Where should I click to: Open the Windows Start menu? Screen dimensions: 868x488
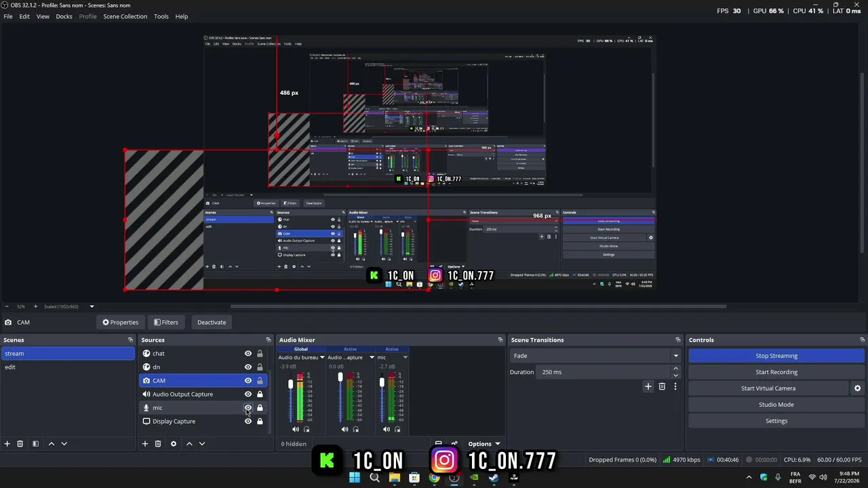pos(355,477)
